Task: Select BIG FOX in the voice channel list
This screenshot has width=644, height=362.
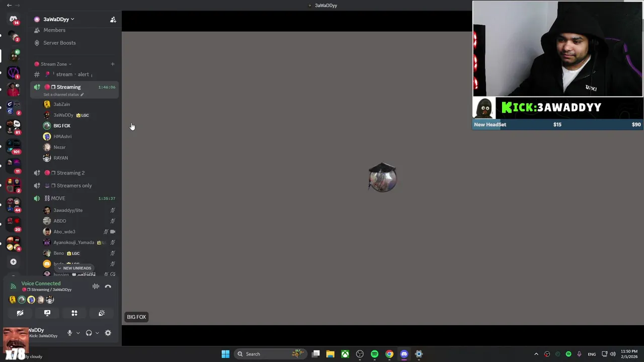Action: coord(62,126)
